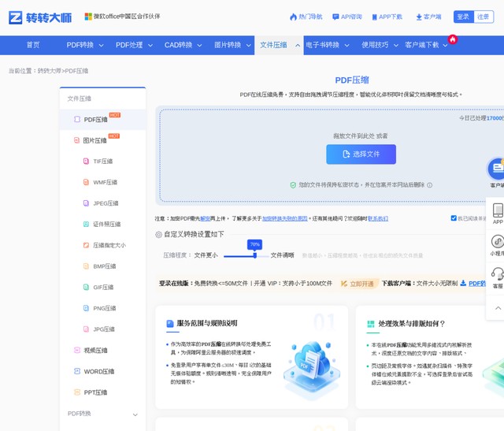Select PDF压缩 sidebar icon
The width and height of the screenshot is (504, 431).
pos(77,119)
